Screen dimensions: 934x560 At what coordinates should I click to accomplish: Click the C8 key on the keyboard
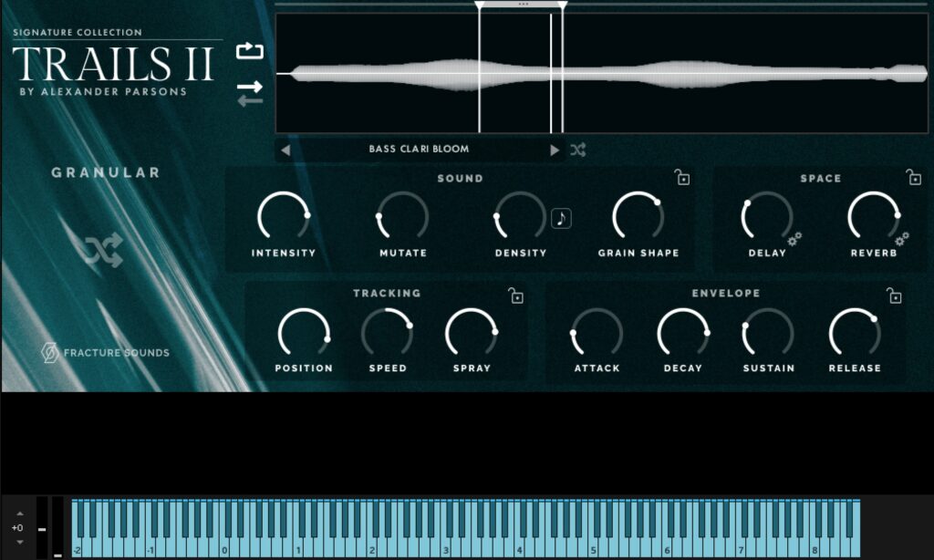click(x=815, y=548)
